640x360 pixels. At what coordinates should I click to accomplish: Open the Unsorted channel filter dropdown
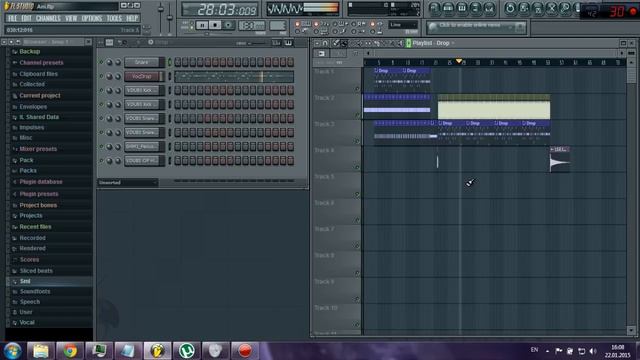[x=128, y=182]
